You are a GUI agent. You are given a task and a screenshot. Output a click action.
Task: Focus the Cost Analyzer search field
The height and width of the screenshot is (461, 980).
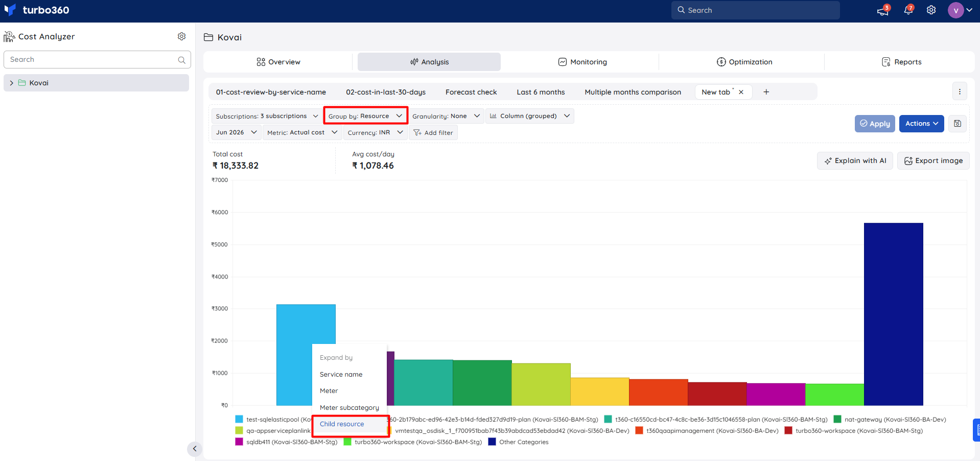pos(97,60)
